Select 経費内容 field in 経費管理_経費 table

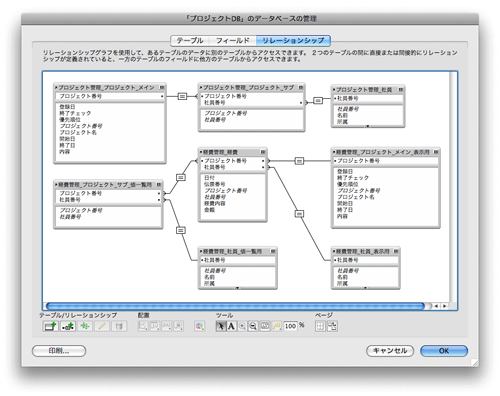(214, 203)
